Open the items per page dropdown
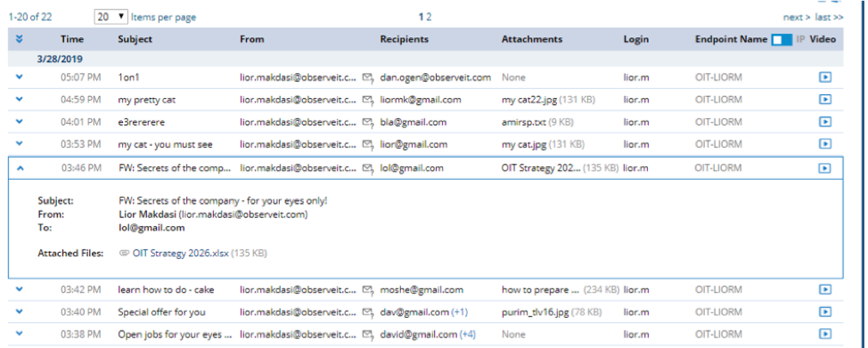This screenshot has width=868, height=348. [111, 17]
